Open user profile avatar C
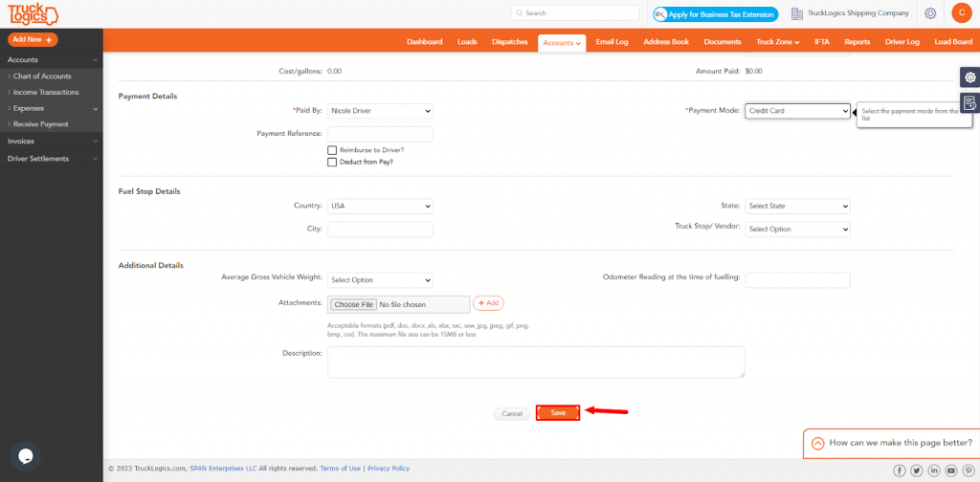 pyautogui.click(x=961, y=12)
